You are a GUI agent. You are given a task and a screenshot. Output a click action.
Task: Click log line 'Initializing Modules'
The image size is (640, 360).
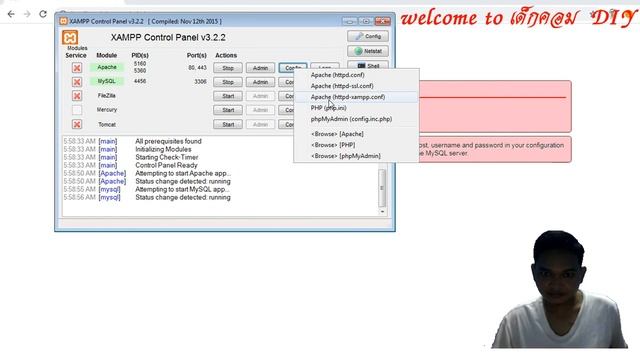point(163,149)
